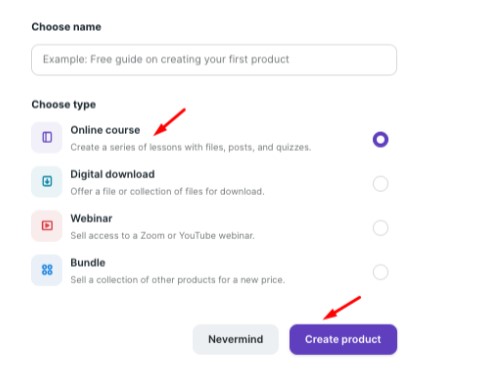Click the "Choose type" heading
Viewport: 486px width, 373px height.
[64, 105]
